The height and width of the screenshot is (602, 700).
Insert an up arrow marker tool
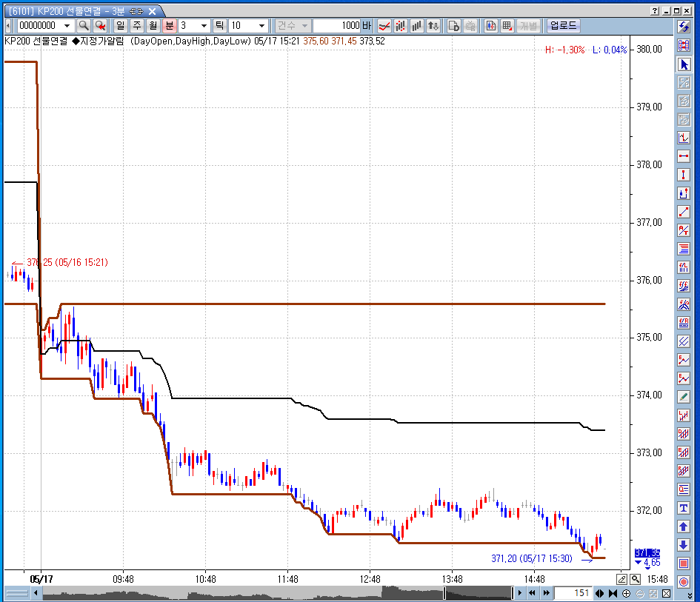coord(684,527)
